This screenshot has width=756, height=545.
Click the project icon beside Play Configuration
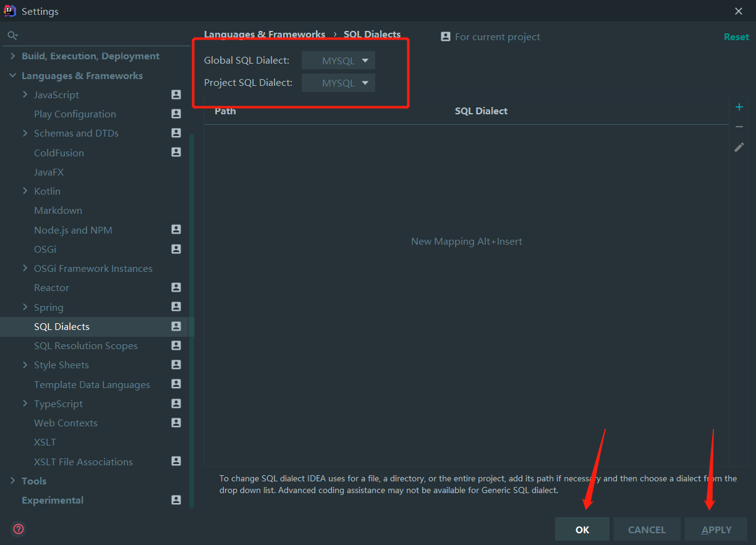coord(176,114)
